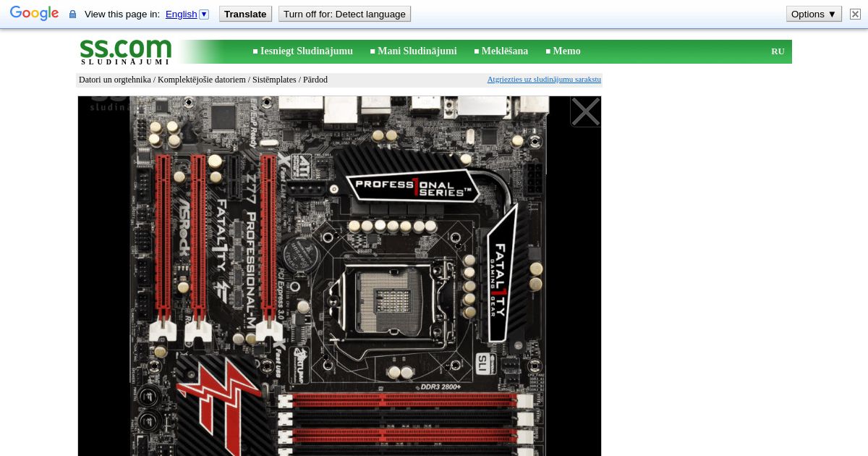868x456 pixels.
Task: Return to listing via Atgriezties uz sludinājumu sarakstu
Action: click(x=544, y=80)
